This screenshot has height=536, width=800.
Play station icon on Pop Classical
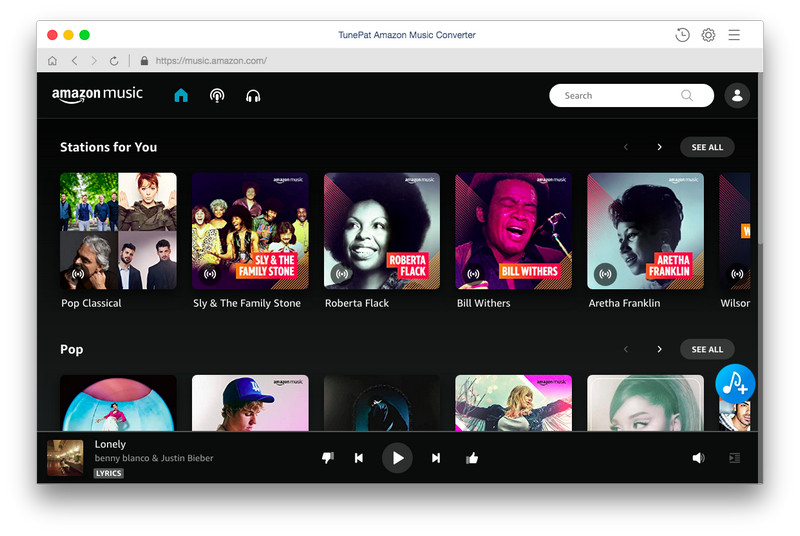(x=78, y=274)
